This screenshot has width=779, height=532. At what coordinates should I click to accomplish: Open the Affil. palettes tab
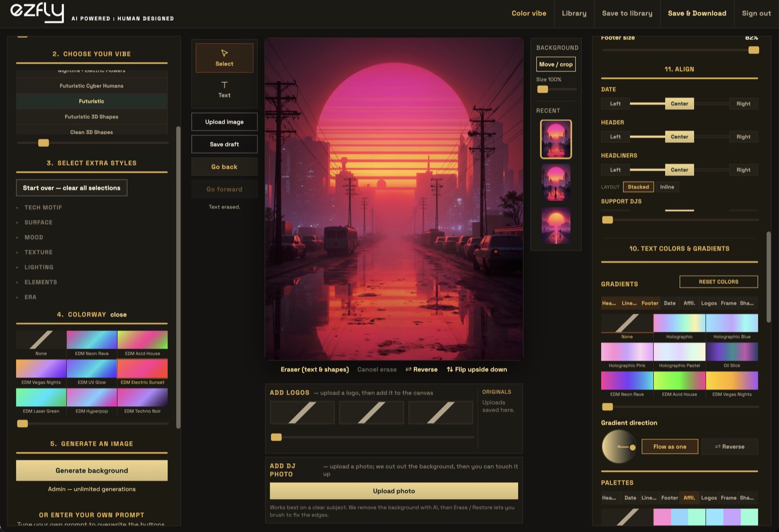point(689,498)
